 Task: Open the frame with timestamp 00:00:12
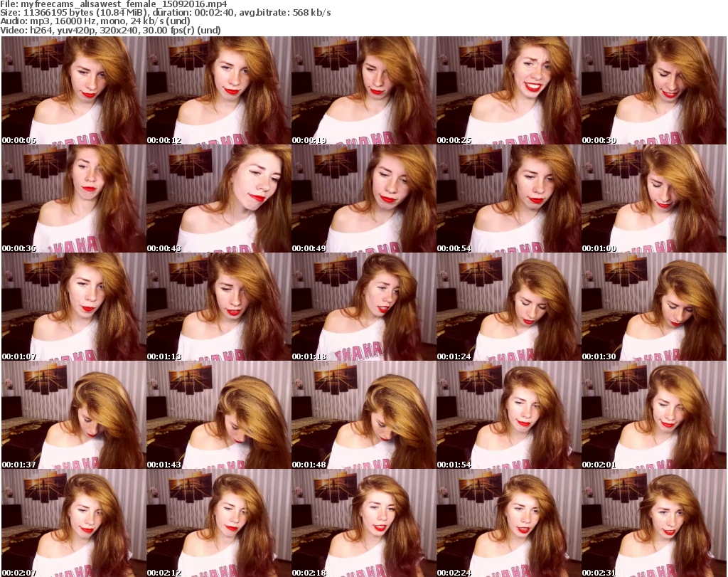click(219, 90)
